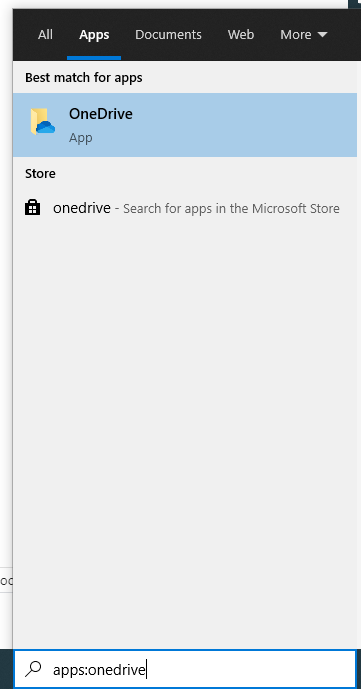The height and width of the screenshot is (689, 361).
Task: Switch to the All tab
Action: point(45,34)
